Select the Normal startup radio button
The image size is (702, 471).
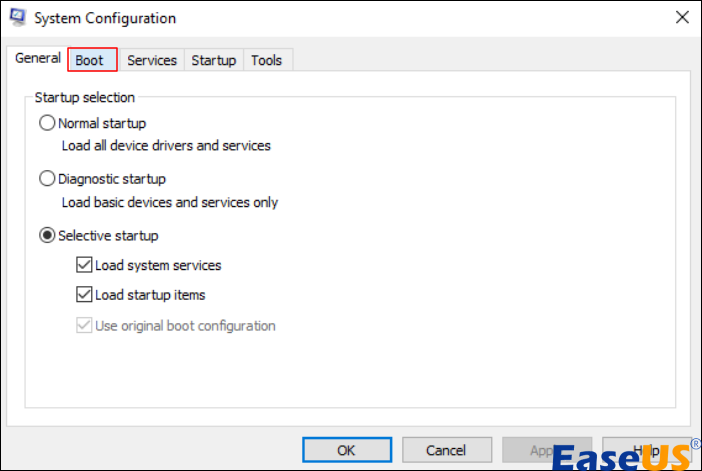(x=47, y=124)
